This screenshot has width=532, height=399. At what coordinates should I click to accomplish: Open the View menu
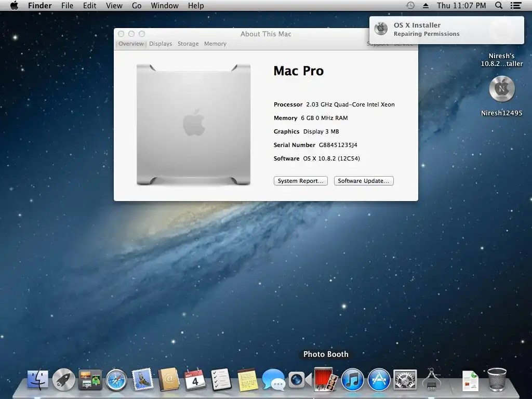point(114,5)
